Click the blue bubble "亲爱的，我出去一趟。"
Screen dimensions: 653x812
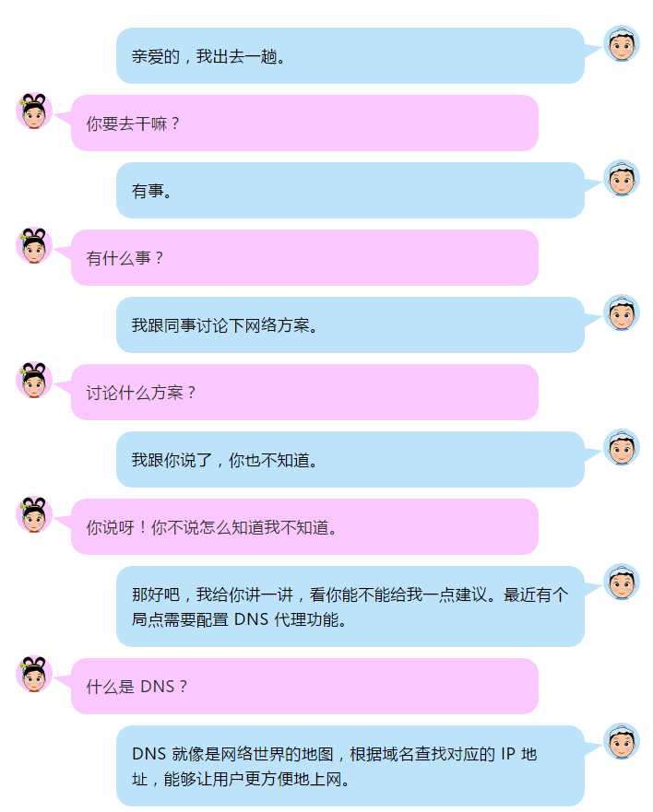coord(350,56)
